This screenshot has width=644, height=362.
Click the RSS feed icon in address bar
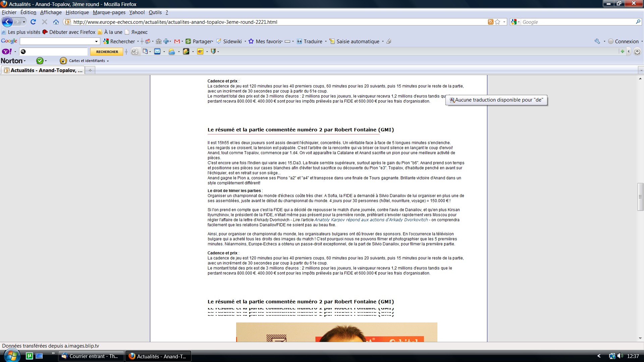tap(490, 22)
